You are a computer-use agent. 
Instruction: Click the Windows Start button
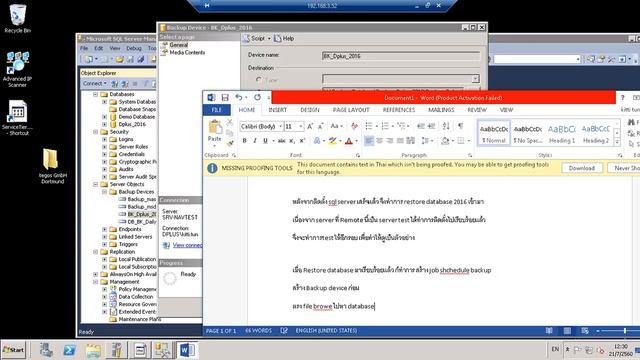[x=13, y=350]
